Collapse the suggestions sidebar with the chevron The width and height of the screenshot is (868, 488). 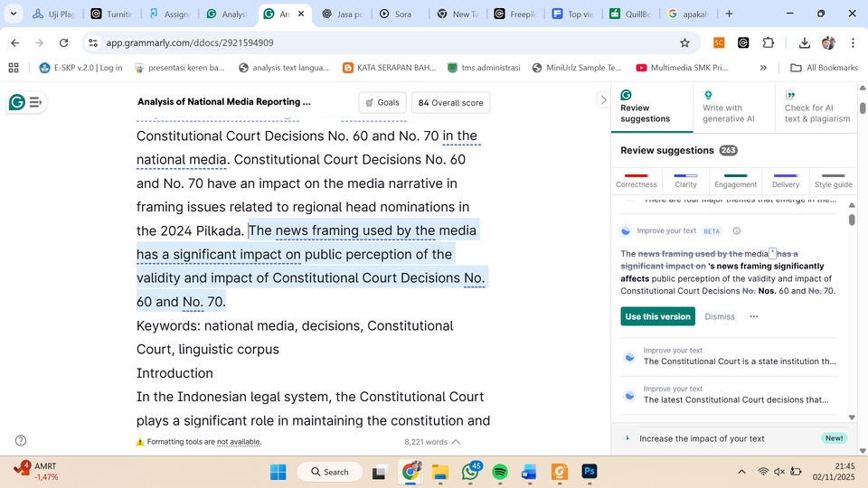click(x=604, y=100)
